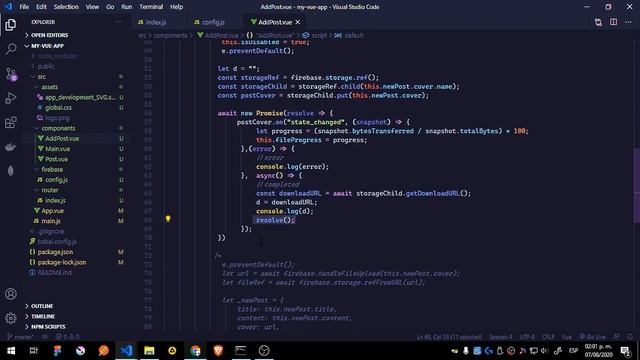The height and width of the screenshot is (360, 640).
Task: Open the editor More Actions ellipsis
Action: pos(628,22)
